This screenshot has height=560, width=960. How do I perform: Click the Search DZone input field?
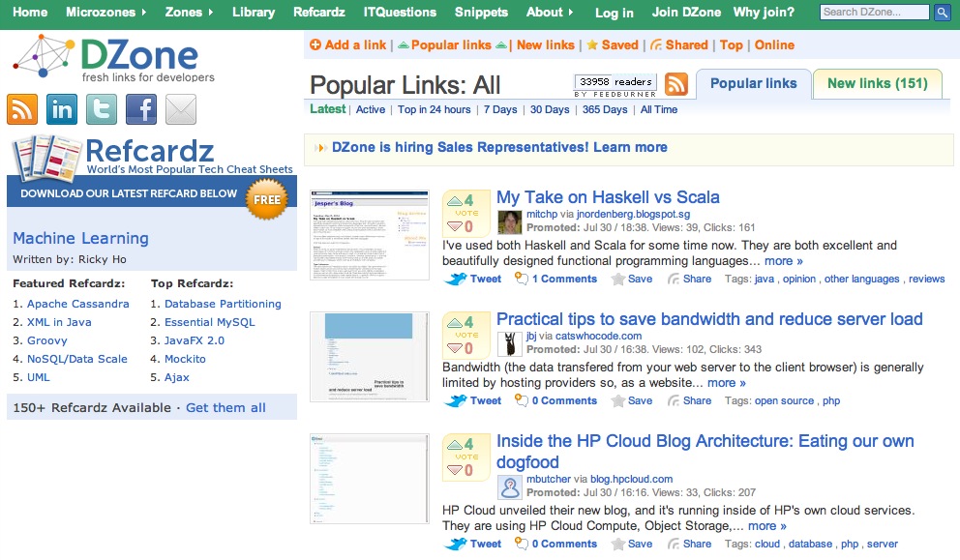(x=875, y=13)
